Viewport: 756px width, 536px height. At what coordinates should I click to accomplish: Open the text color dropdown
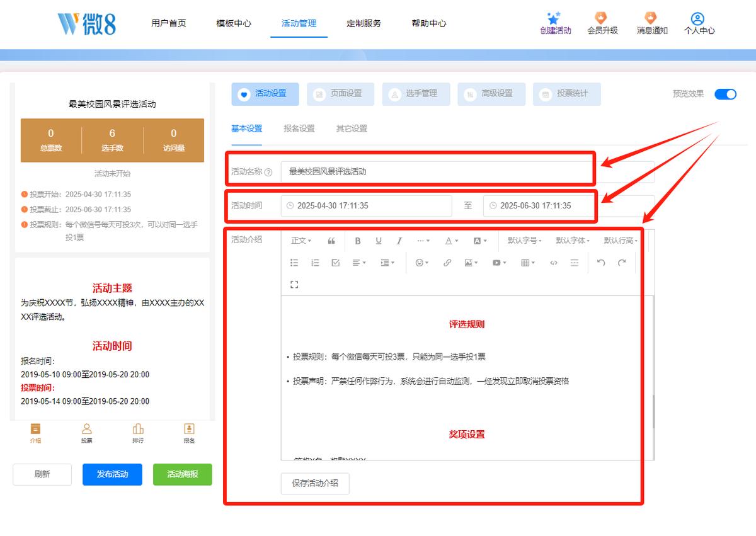(452, 241)
